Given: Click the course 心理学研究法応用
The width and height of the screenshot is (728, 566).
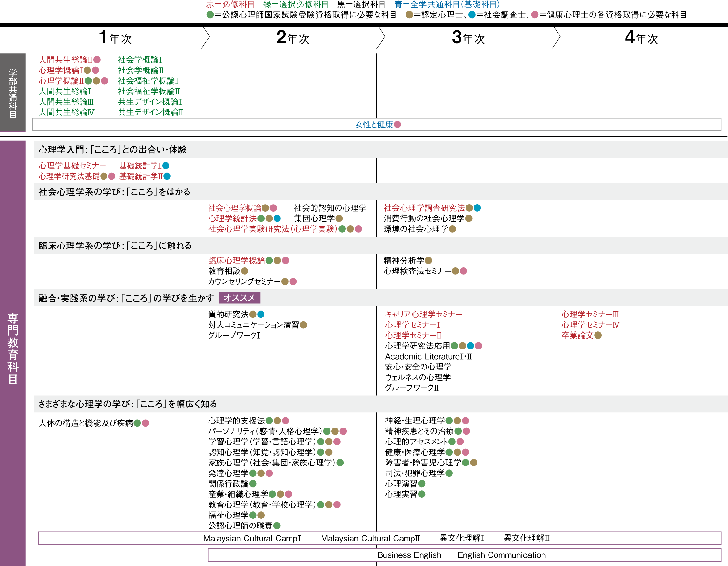Looking at the screenshot, I should 418,346.
